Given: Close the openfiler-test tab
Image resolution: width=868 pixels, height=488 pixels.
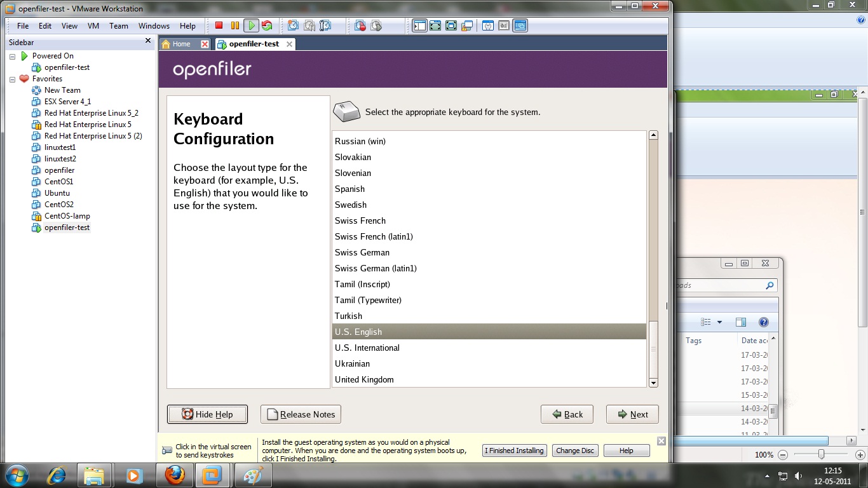Looking at the screenshot, I should [x=289, y=44].
